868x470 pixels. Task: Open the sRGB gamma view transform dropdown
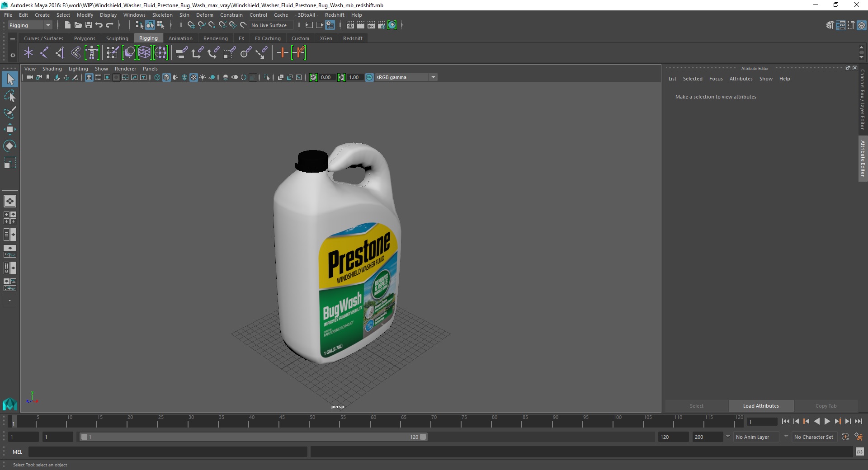coord(406,77)
